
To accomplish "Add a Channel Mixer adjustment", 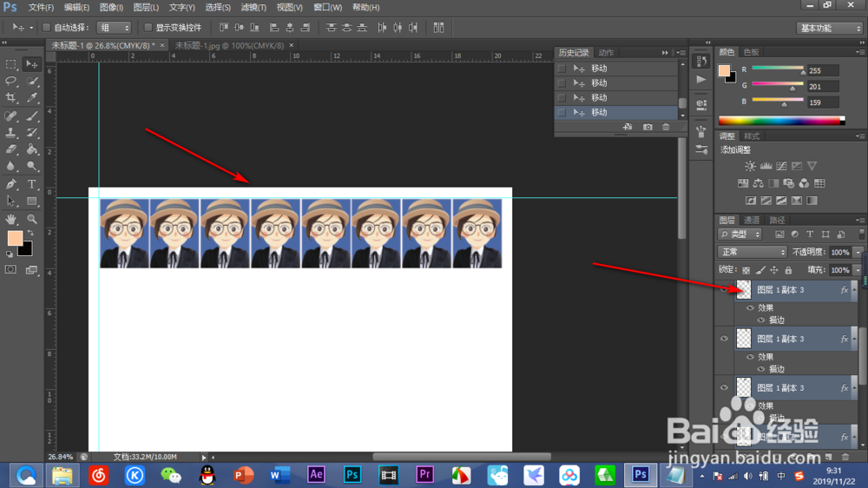I will [804, 183].
